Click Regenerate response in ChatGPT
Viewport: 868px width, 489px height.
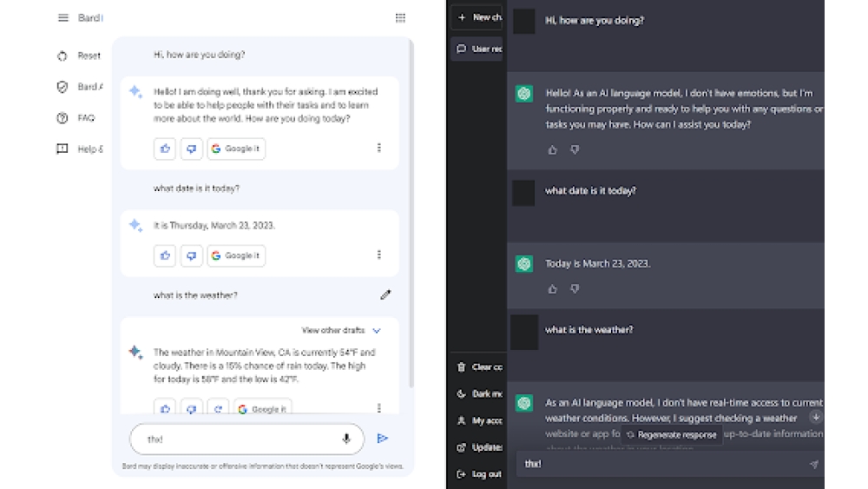(672, 435)
